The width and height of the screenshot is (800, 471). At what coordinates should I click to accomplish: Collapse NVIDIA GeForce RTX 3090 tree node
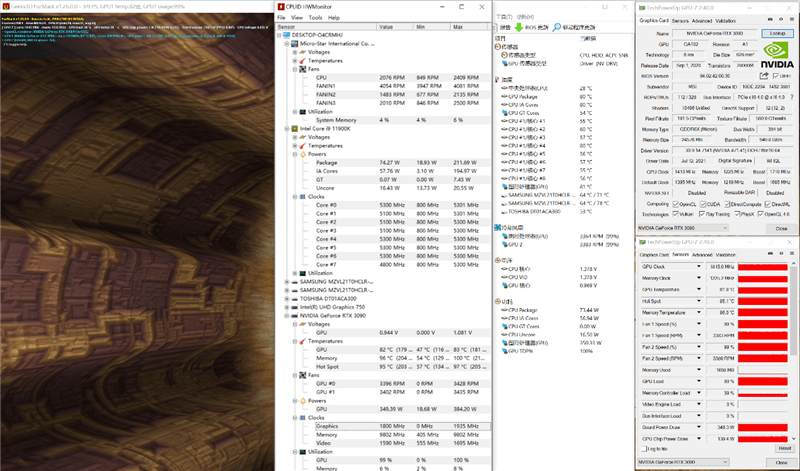tap(287, 316)
